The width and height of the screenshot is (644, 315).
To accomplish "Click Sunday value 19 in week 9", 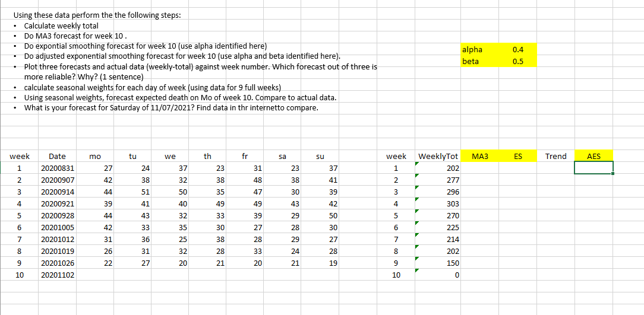I will [x=320, y=263].
